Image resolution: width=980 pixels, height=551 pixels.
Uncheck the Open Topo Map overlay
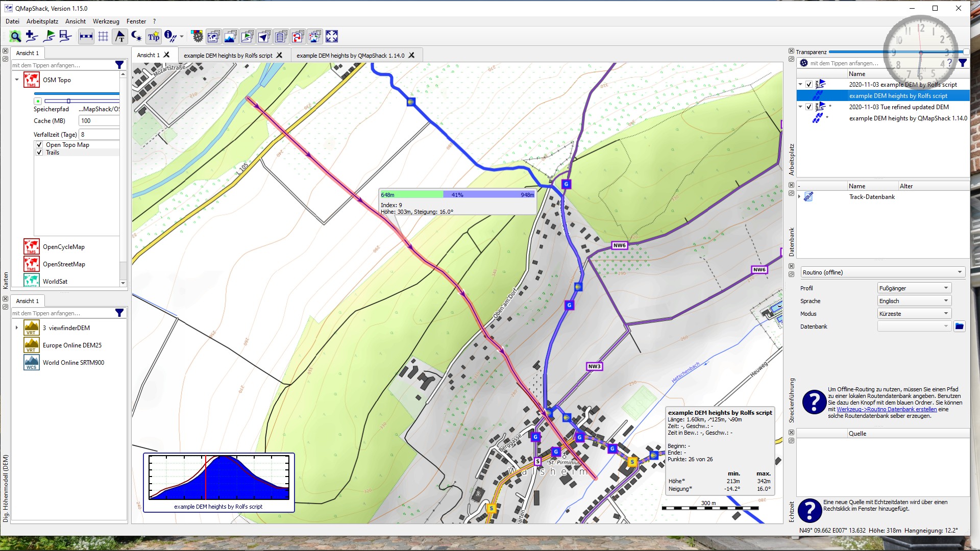point(39,145)
